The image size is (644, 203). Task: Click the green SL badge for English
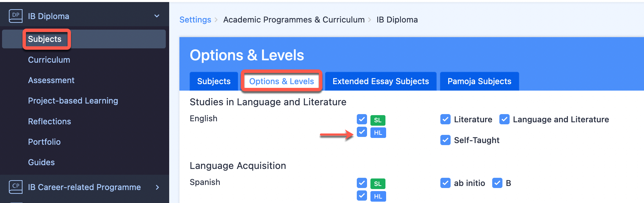coord(378,120)
